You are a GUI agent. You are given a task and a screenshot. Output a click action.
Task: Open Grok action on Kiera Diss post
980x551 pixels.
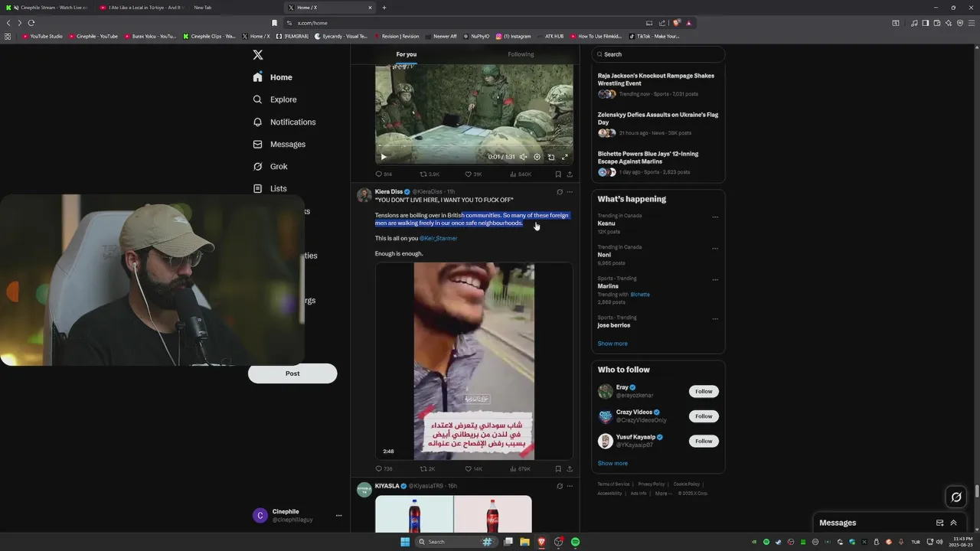(560, 192)
